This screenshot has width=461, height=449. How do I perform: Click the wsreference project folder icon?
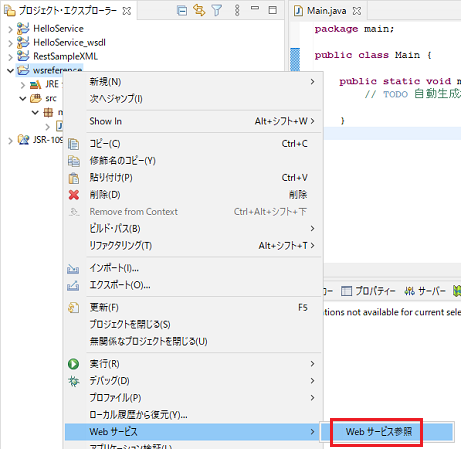23,70
